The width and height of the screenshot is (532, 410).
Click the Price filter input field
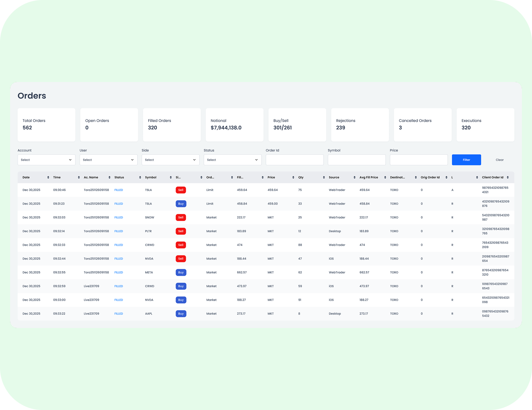click(x=418, y=160)
